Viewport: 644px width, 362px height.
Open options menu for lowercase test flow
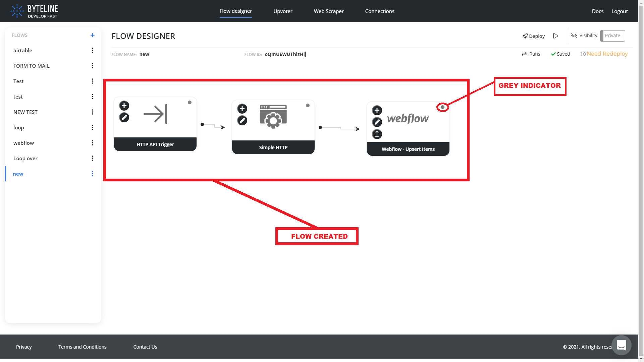point(92,97)
